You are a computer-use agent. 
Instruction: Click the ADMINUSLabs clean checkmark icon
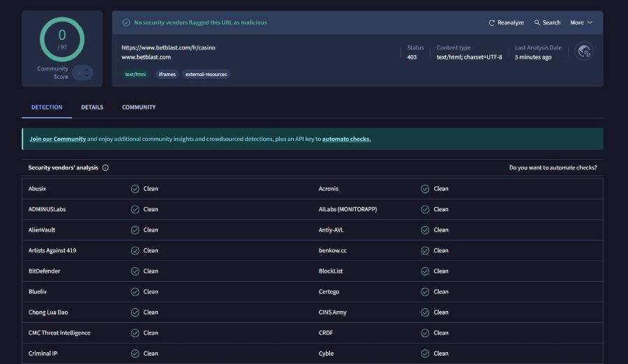point(135,209)
